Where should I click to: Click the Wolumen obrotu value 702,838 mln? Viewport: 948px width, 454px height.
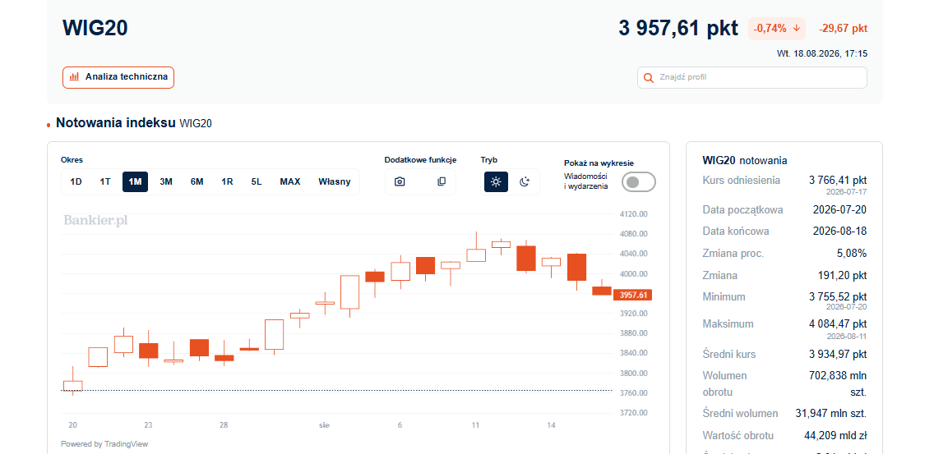tap(837, 375)
